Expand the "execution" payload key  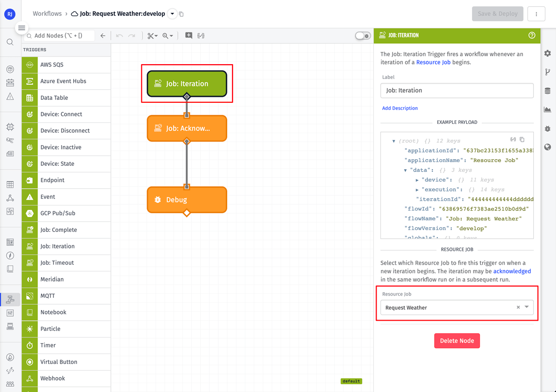pyautogui.click(x=417, y=189)
